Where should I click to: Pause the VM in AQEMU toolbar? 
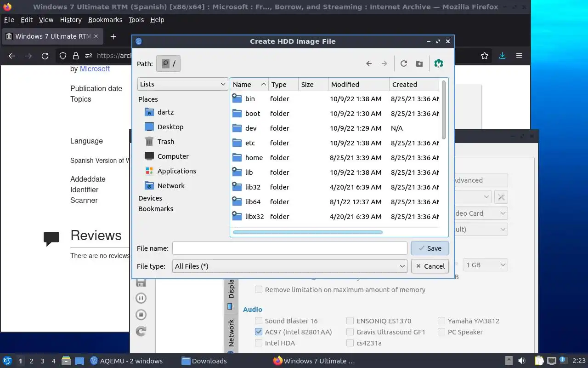point(141,298)
